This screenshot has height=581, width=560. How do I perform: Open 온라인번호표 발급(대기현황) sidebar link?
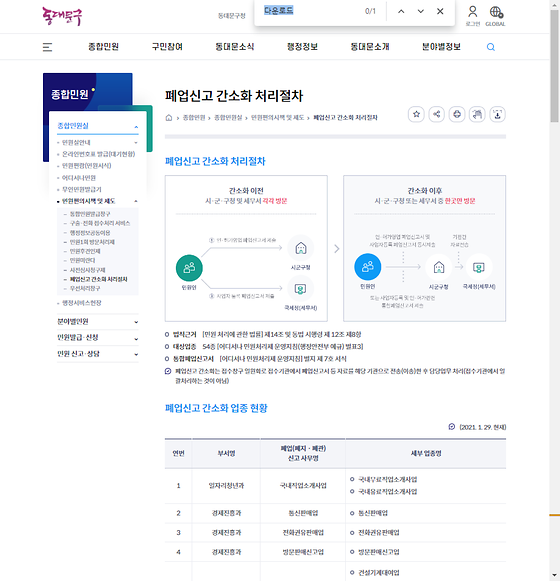(x=98, y=154)
